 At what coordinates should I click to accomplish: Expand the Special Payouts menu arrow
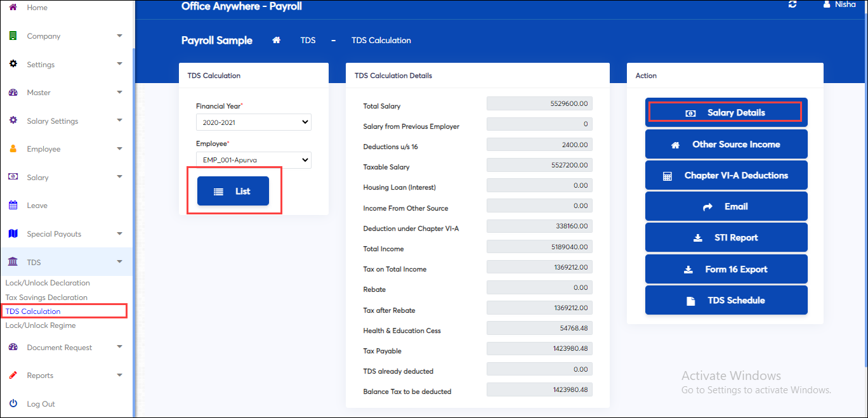[x=119, y=233]
